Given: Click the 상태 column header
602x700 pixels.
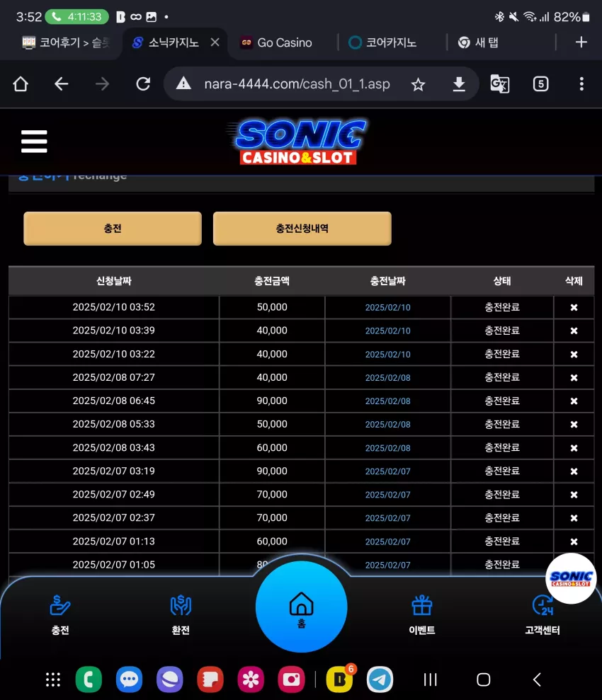Looking at the screenshot, I should click(502, 281).
